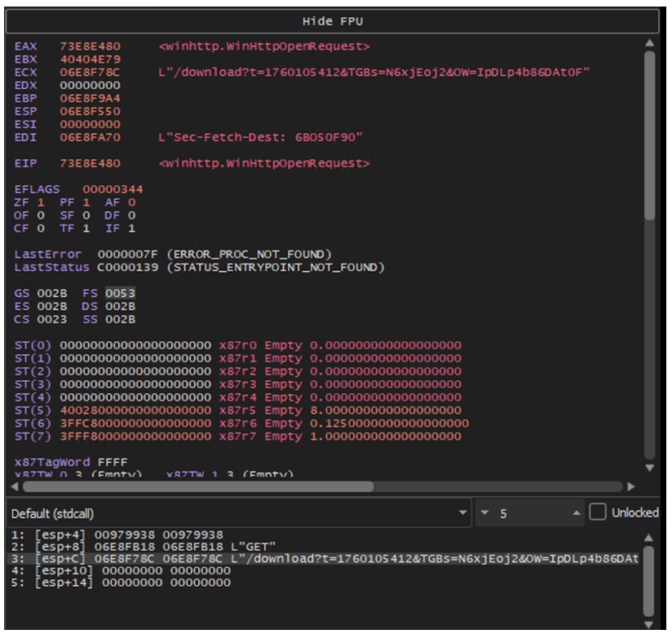Click scroll up arrow of arguments panel

(649, 538)
